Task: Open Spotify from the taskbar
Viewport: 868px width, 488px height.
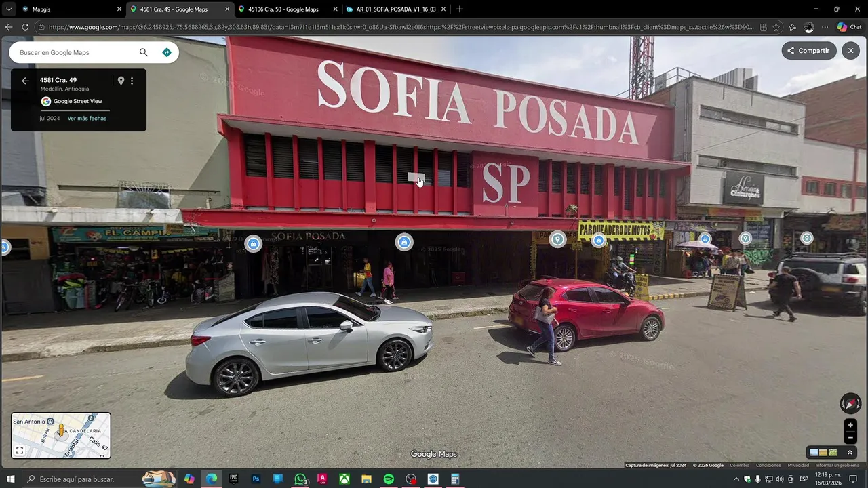Action: click(389, 479)
